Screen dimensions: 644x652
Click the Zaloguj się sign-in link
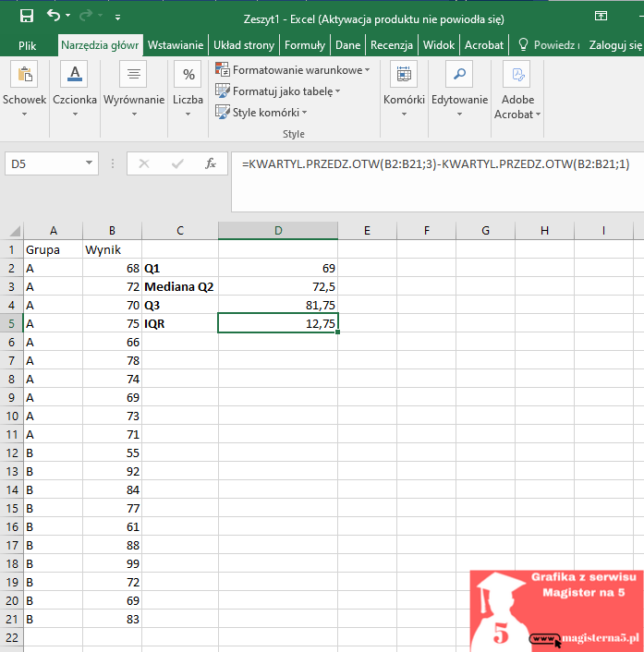coord(614,44)
